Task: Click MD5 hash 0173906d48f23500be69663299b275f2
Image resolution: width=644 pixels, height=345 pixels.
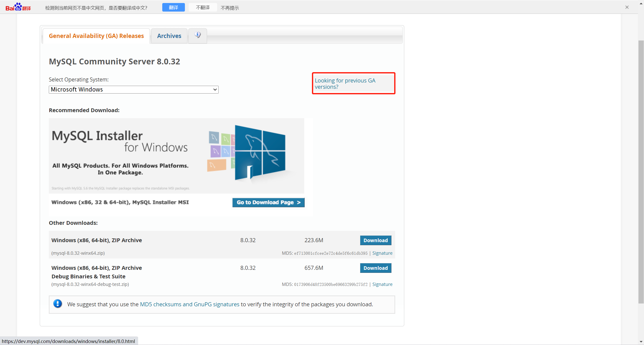Action: tap(331, 284)
